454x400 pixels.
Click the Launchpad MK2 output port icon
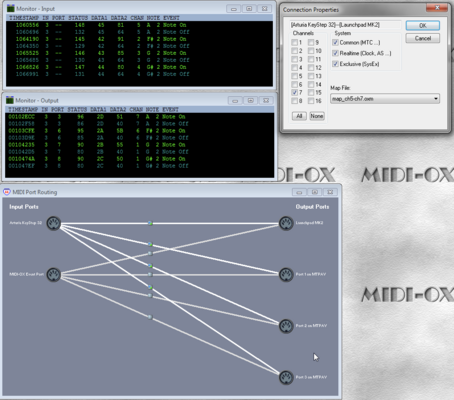(286, 223)
